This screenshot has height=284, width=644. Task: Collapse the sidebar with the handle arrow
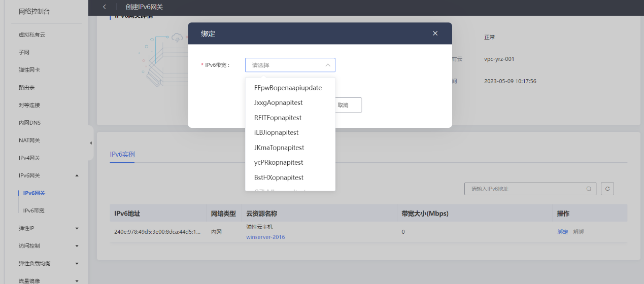pyautogui.click(x=91, y=143)
